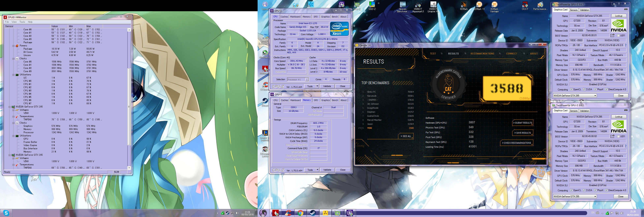Click the CCleaner taskbar icon

tap(288, 213)
